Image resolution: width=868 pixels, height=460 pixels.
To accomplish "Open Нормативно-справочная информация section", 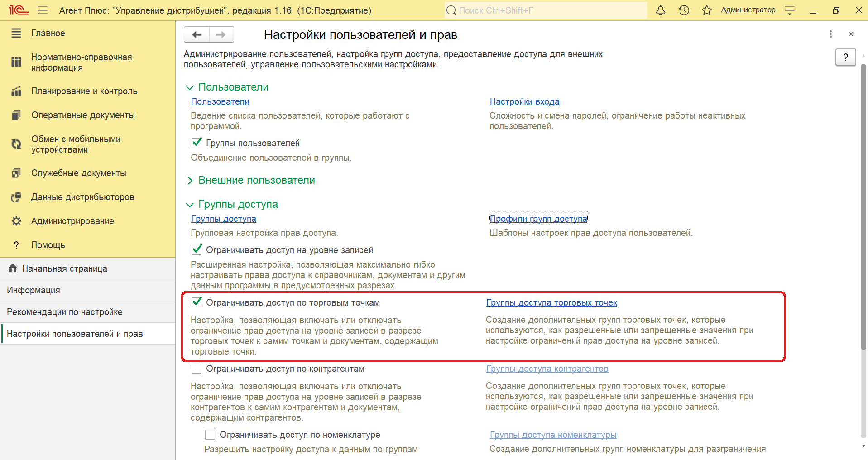I will (x=82, y=62).
